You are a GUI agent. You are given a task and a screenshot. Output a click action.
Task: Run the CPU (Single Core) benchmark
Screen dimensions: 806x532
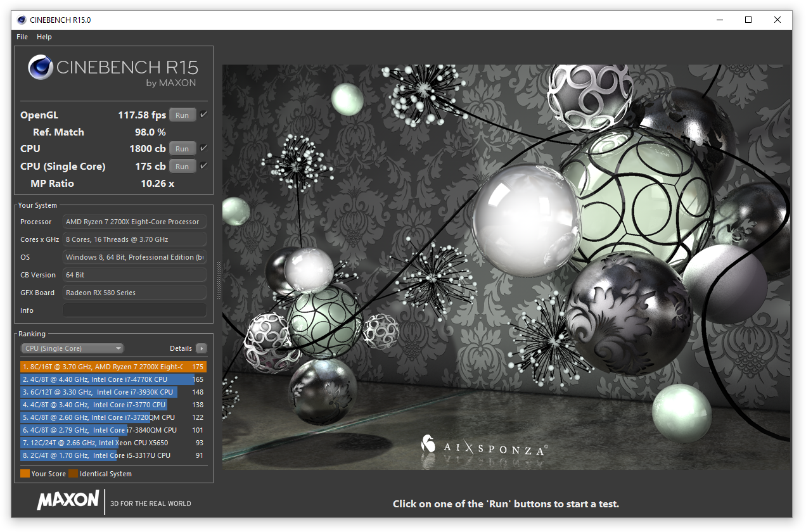[x=182, y=167]
